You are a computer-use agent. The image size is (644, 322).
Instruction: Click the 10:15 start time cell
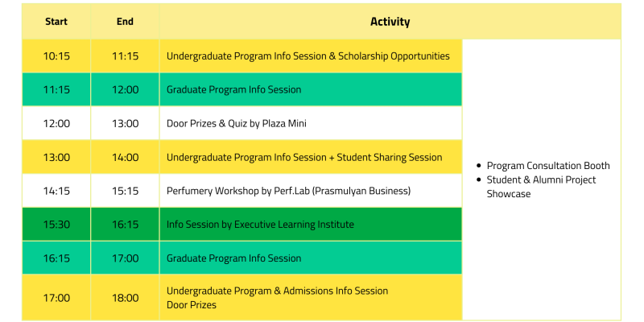pos(56,56)
